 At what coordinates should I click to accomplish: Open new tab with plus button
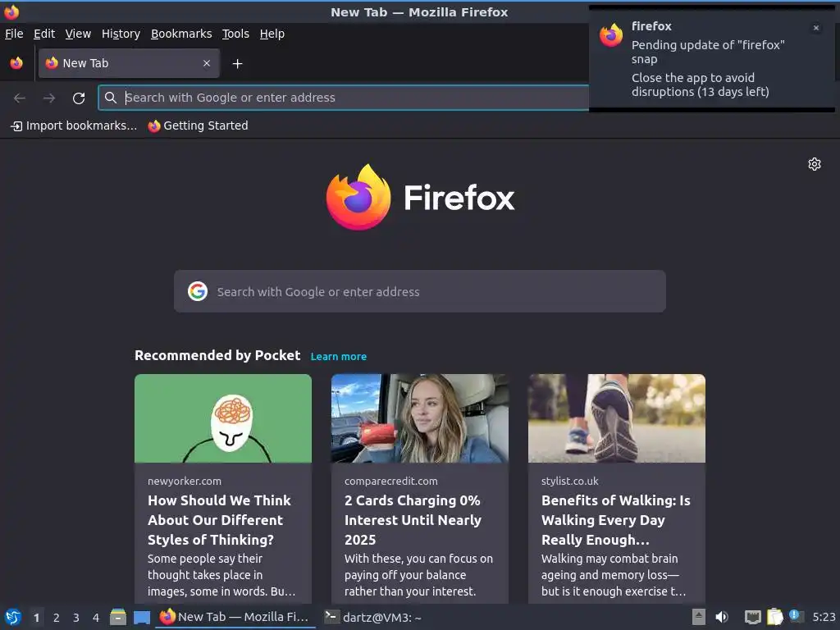click(237, 64)
